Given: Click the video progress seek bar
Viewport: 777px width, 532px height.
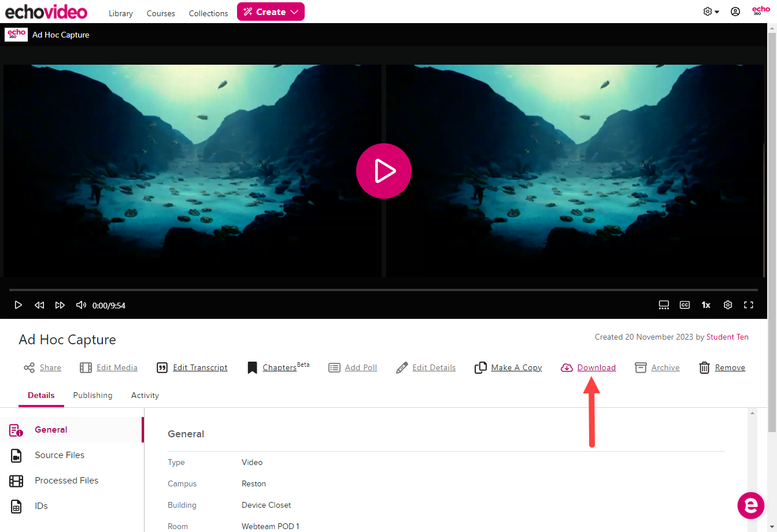Looking at the screenshot, I should pos(382,290).
